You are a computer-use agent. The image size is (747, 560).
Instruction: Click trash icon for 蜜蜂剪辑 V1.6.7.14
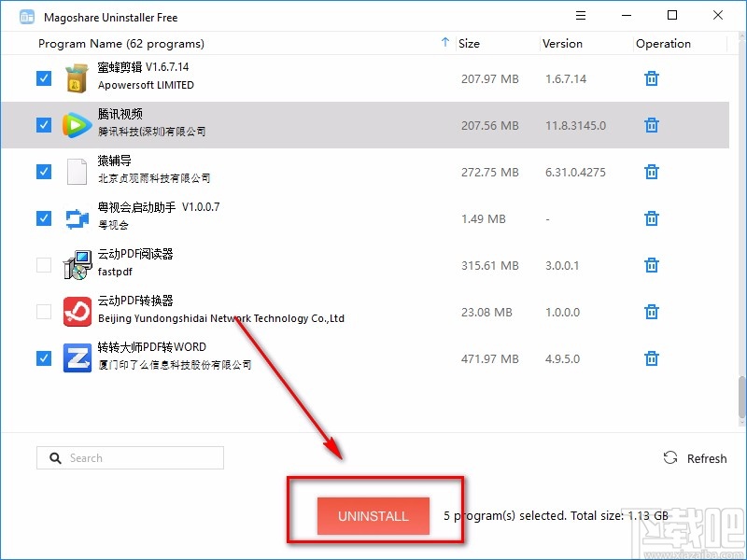pos(651,78)
